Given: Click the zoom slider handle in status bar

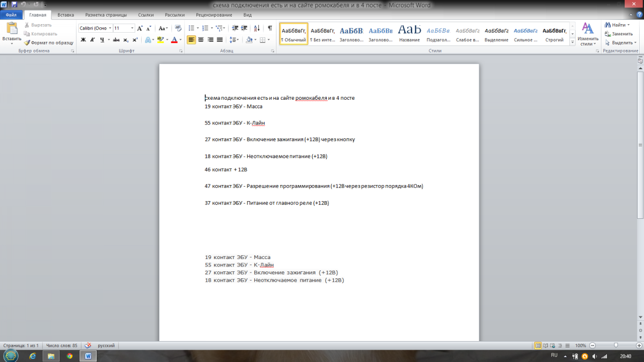Looking at the screenshot, I should [x=616, y=345].
